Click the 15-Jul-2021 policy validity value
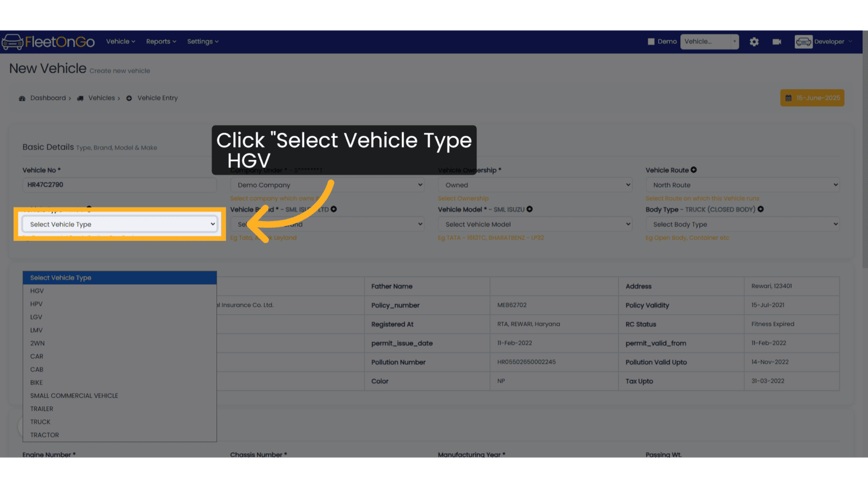The image size is (868, 488). pos(768,305)
